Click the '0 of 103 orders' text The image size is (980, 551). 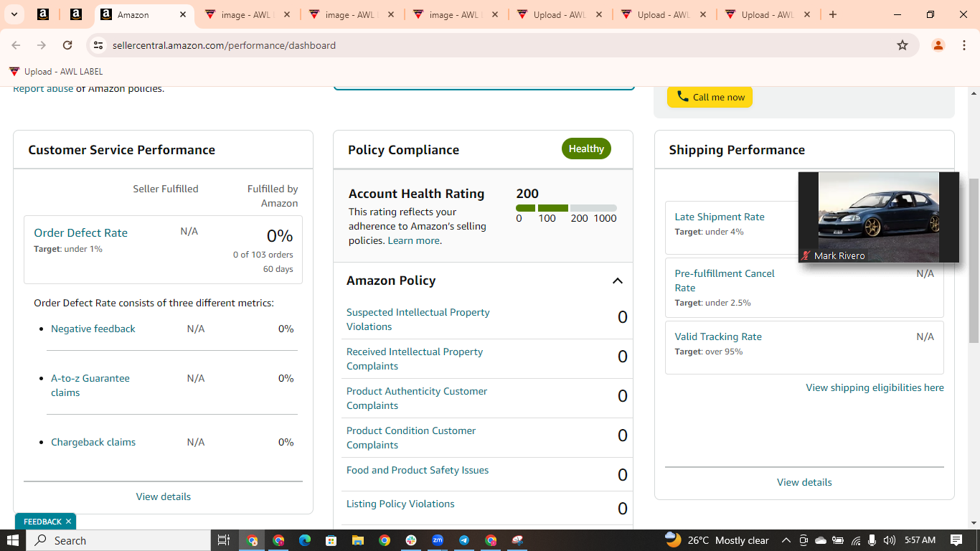coord(263,255)
